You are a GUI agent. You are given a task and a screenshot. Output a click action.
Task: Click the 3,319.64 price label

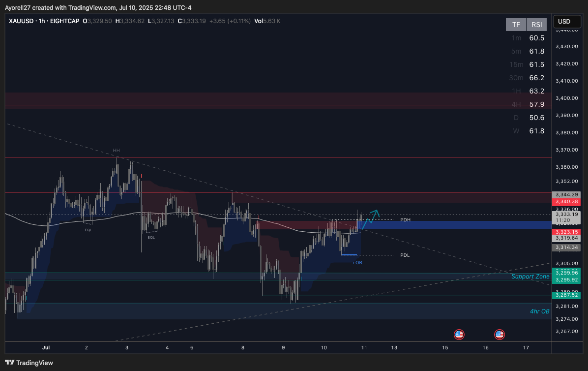567,238
